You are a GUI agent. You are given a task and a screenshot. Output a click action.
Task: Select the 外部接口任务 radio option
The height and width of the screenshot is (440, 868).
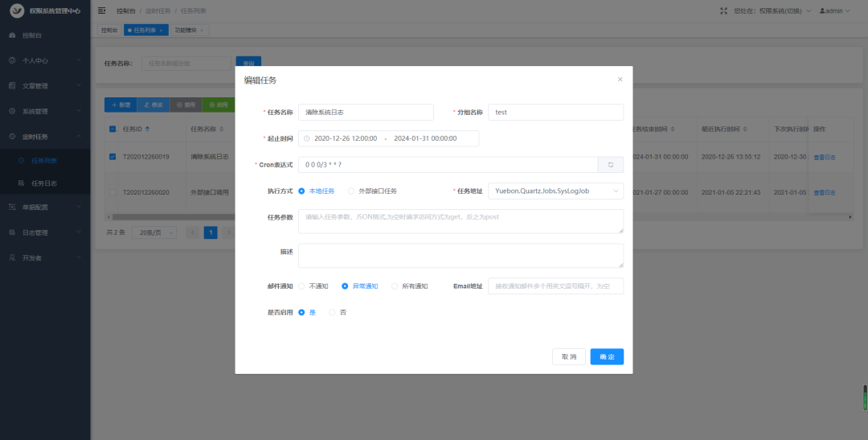coord(372,191)
